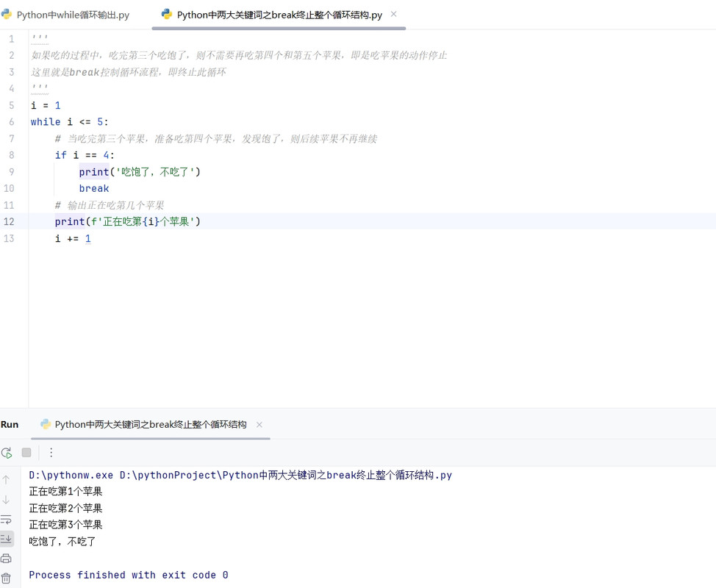Click the 'break' keyword on line 10
The image size is (716, 588).
94,189
